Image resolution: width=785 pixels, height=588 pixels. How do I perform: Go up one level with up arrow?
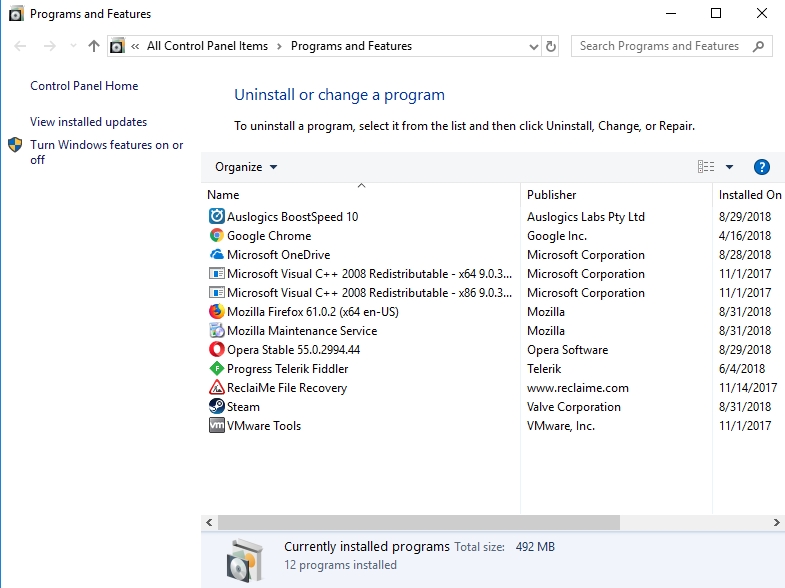pos(94,46)
